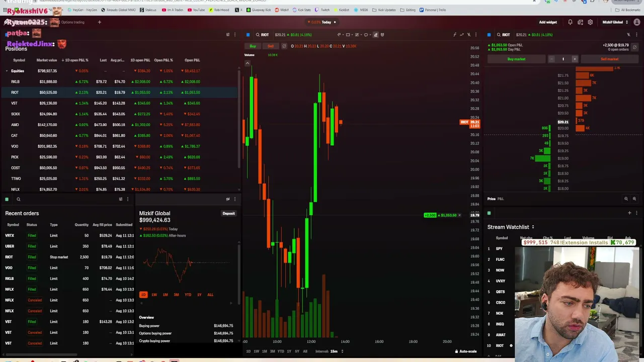Toggle Auto-scale on the chart
644x362 pixels.
(x=466, y=351)
